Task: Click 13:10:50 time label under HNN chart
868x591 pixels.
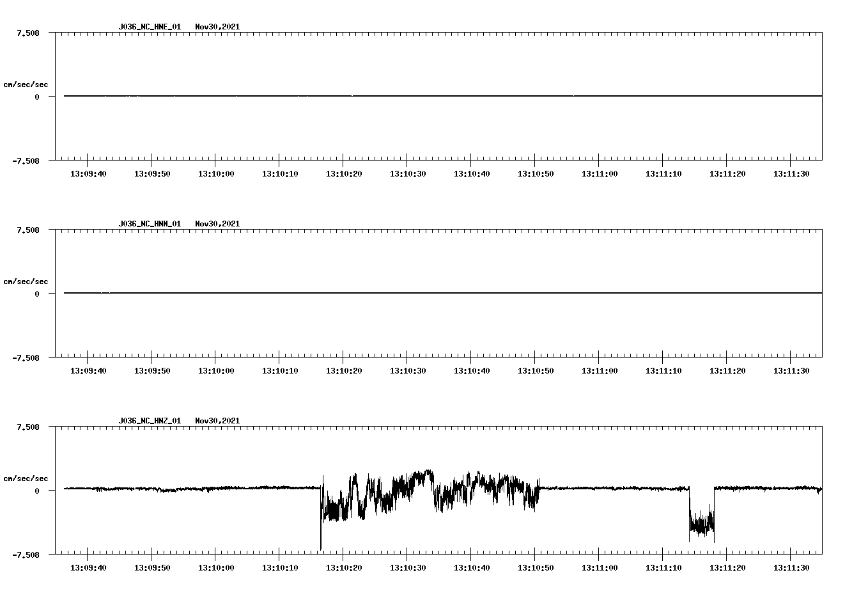Action: coord(536,371)
